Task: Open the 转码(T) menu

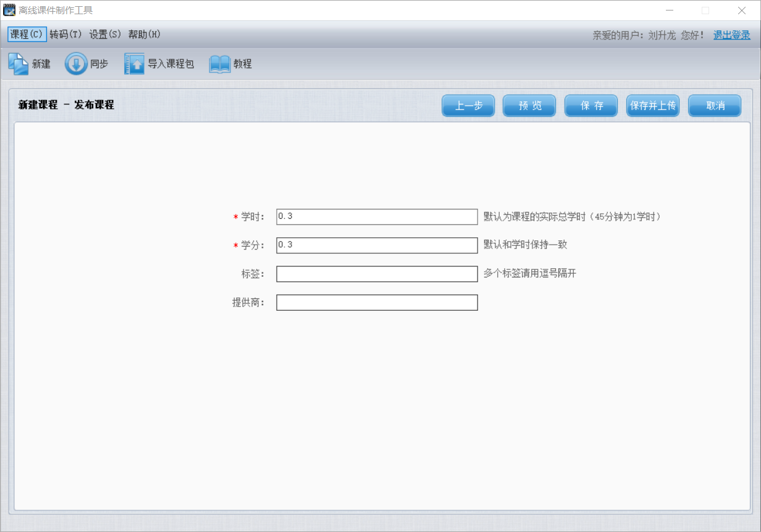Action: 65,35
